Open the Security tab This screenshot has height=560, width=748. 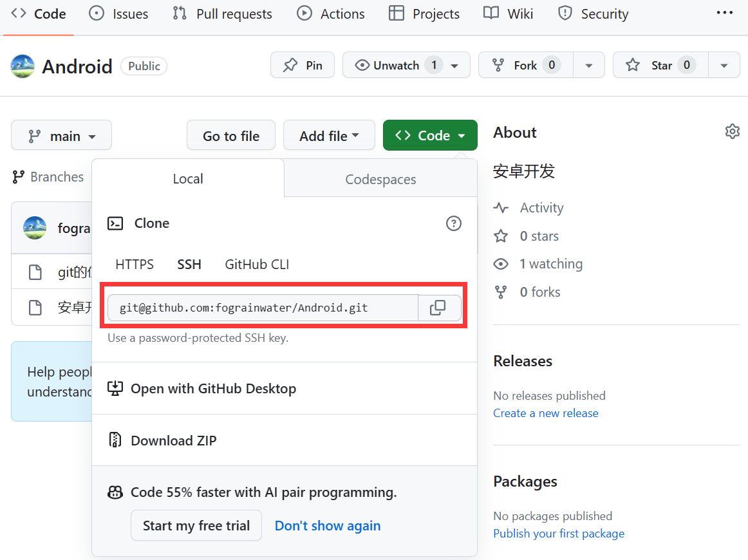point(594,14)
